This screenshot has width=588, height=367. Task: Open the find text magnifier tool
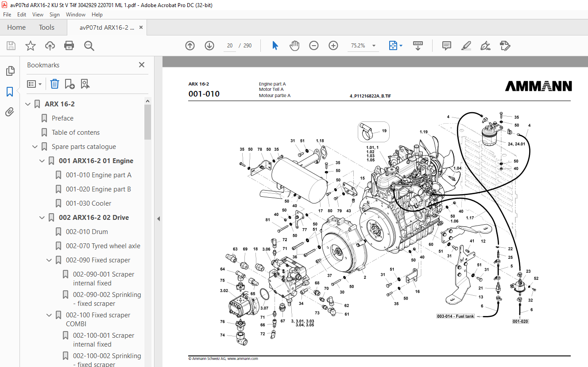(89, 46)
